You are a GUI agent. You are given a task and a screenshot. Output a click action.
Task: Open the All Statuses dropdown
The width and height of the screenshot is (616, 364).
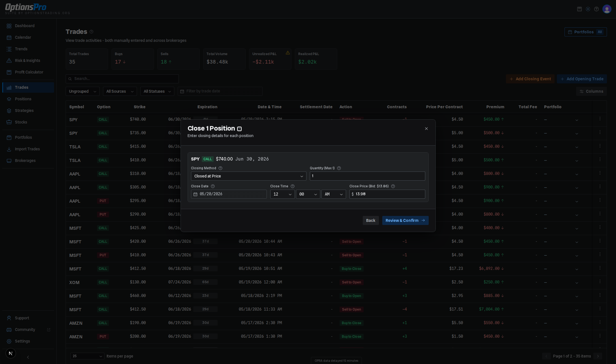(157, 91)
